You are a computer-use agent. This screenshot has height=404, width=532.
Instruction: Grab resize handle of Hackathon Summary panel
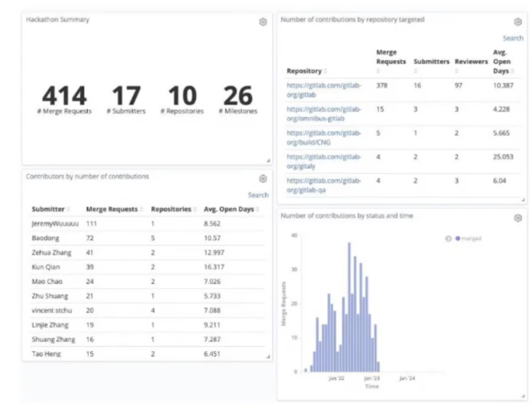[268, 160]
